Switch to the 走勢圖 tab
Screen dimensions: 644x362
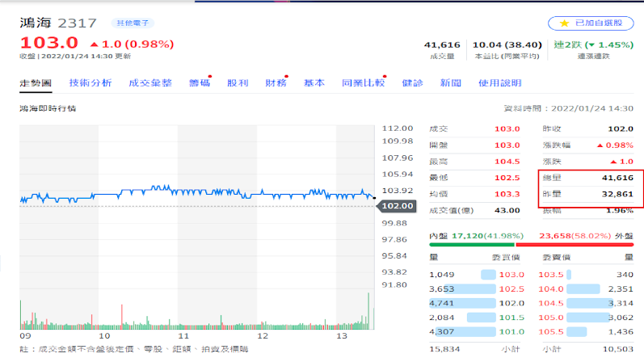36,83
